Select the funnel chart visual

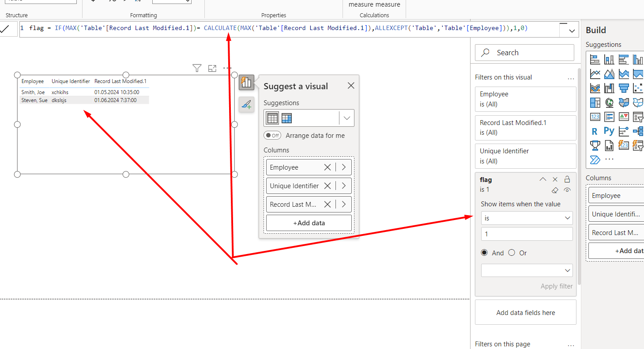click(x=624, y=88)
